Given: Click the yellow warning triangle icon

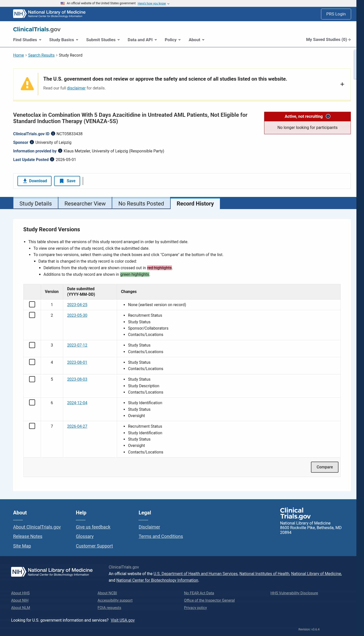Looking at the screenshot, I should point(27,84).
